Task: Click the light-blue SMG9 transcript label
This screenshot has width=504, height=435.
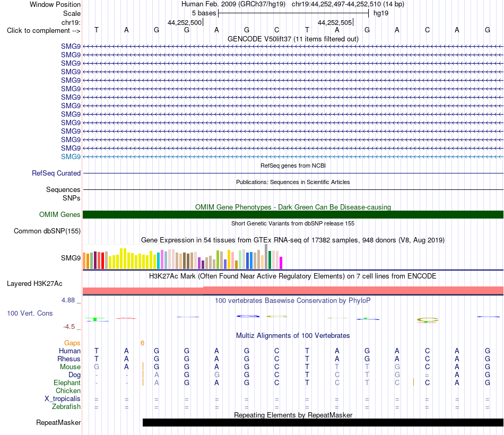Action: click(x=71, y=156)
